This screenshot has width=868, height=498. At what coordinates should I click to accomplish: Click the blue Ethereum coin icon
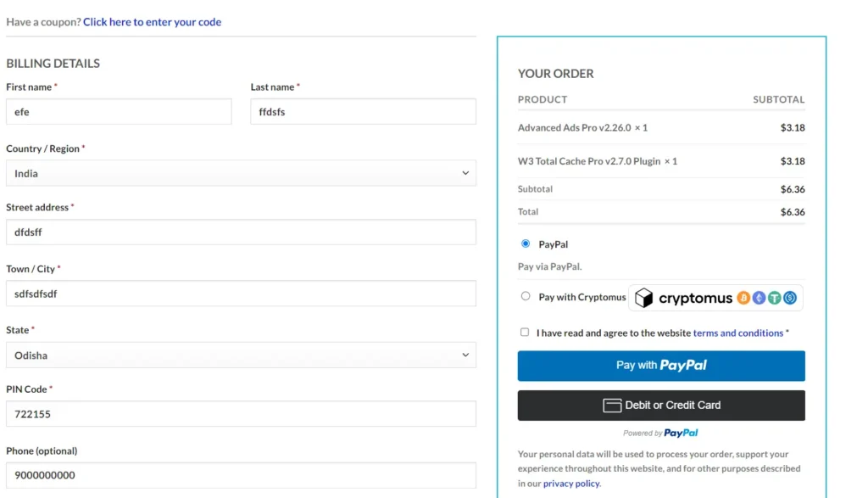click(x=759, y=298)
